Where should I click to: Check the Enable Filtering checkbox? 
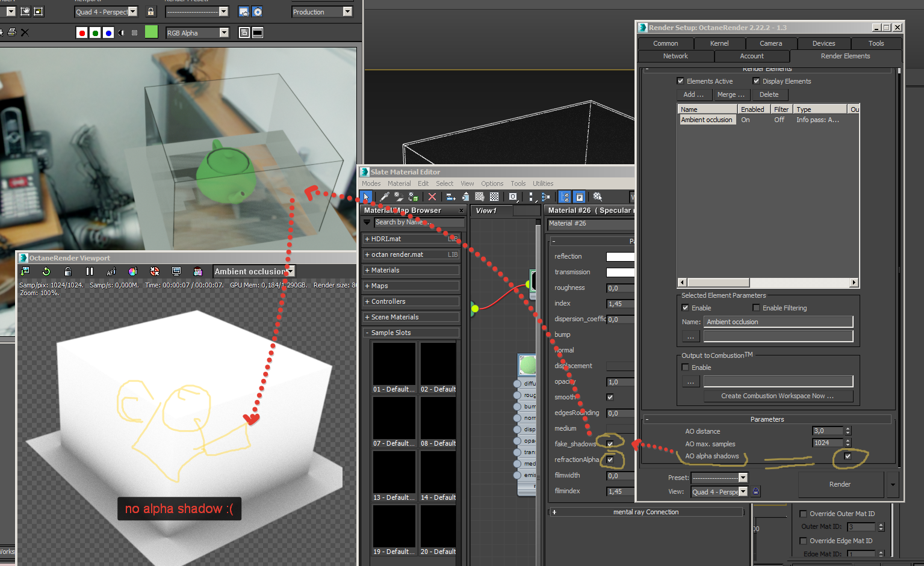point(756,308)
